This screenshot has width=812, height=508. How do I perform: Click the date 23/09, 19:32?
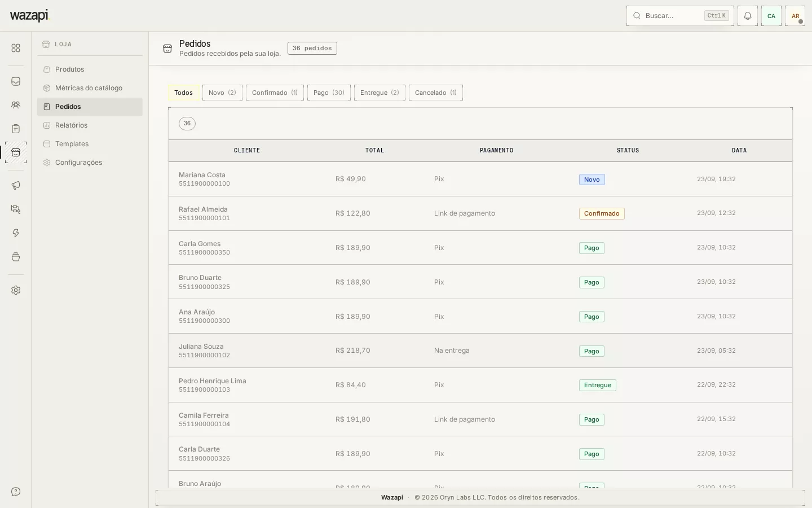point(716,179)
